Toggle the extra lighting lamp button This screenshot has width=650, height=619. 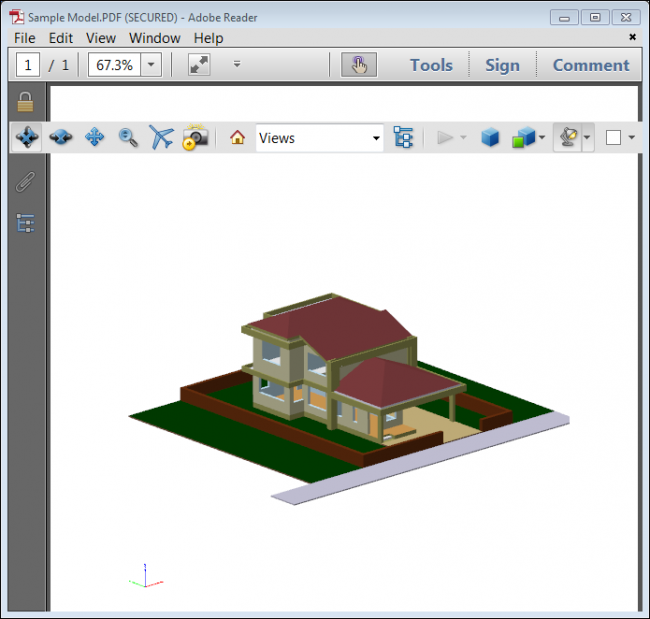click(x=568, y=138)
